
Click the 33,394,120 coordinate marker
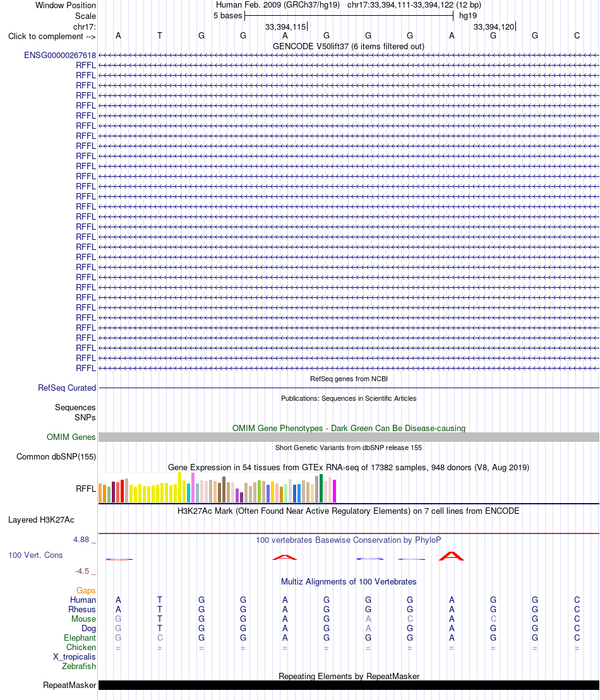[x=494, y=27]
